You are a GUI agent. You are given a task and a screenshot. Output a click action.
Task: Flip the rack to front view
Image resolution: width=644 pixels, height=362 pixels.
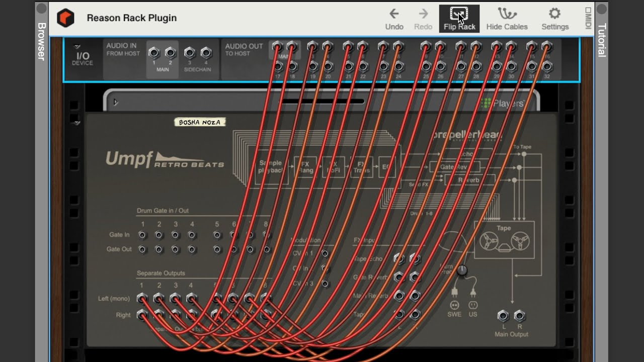click(459, 19)
